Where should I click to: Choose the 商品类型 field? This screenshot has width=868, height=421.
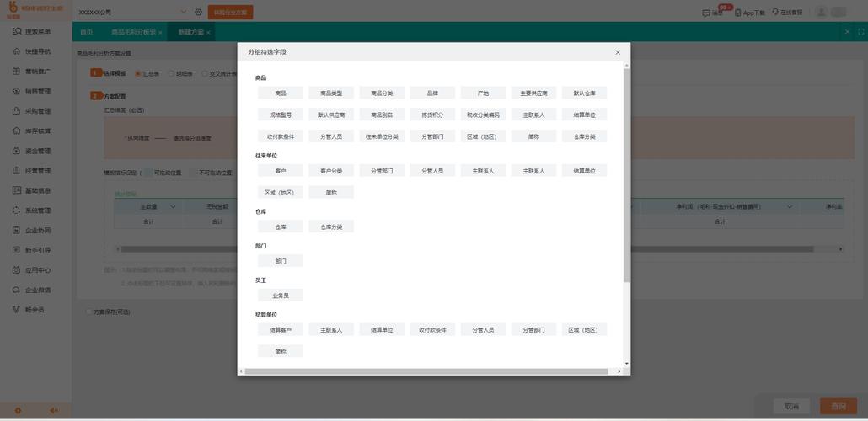point(331,93)
